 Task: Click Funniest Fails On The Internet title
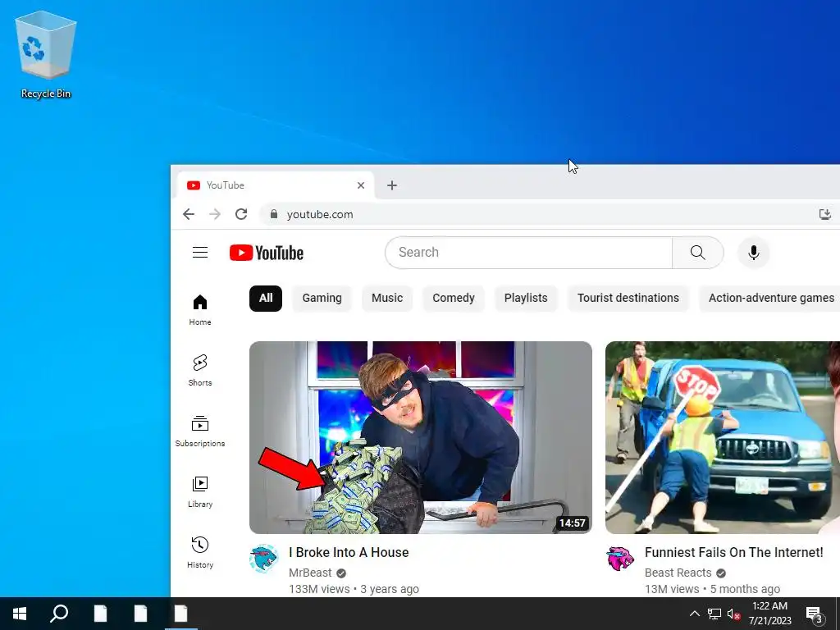click(734, 552)
